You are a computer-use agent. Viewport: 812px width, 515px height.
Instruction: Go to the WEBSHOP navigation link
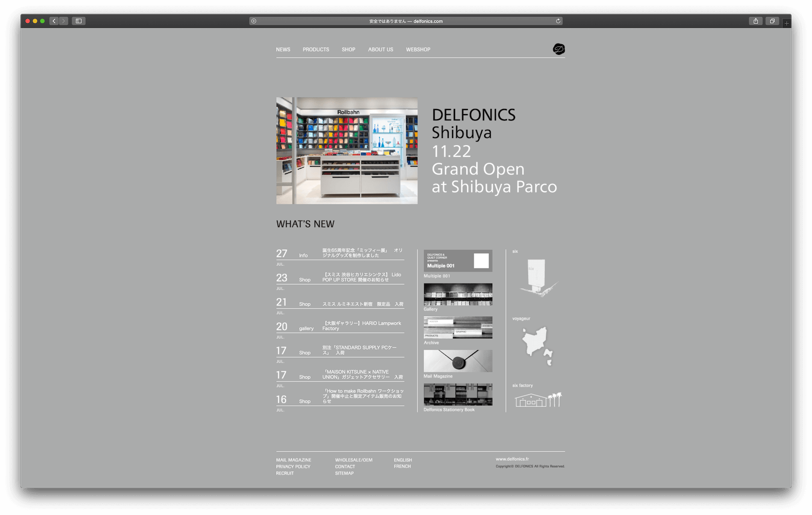click(x=418, y=50)
